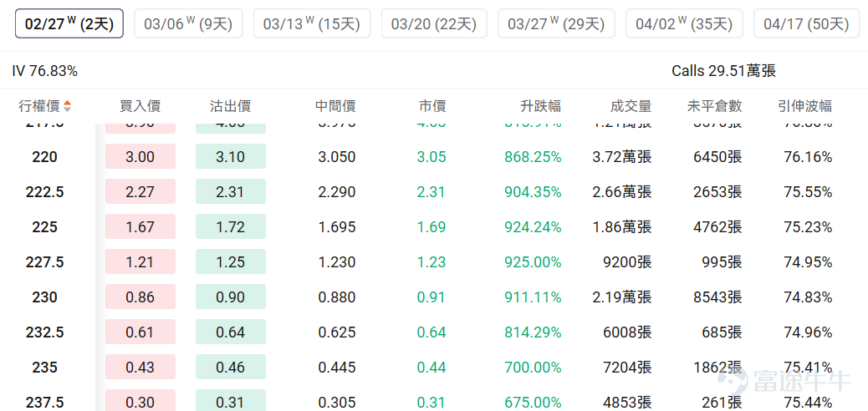Image resolution: width=868 pixels, height=411 pixels.
Task: Choose the 03/20 (22天) expiry tab
Action: click(x=434, y=23)
